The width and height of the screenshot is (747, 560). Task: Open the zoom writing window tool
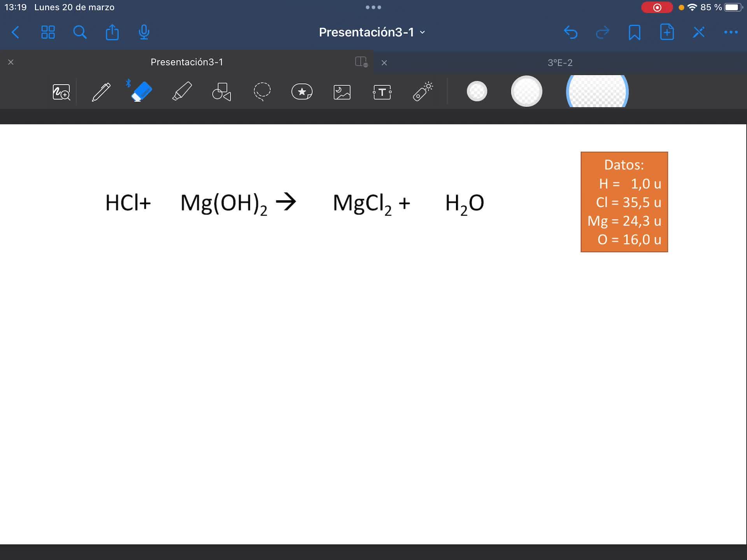[x=61, y=92]
